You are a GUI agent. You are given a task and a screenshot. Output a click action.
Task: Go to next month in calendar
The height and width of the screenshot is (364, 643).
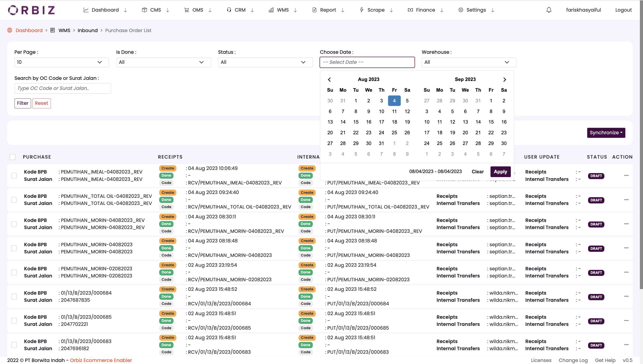pyautogui.click(x=505, y=79)
